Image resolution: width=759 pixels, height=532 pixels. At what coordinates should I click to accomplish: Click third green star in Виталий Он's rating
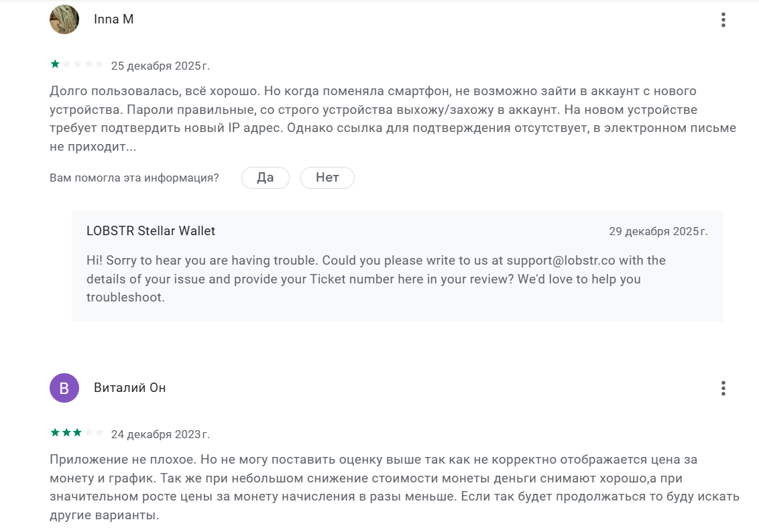point(77,433)
